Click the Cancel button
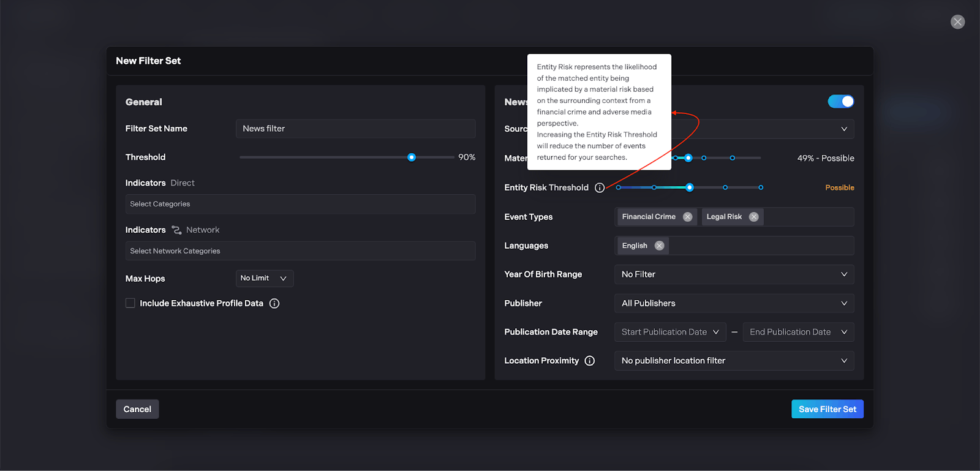 (137, 409)
